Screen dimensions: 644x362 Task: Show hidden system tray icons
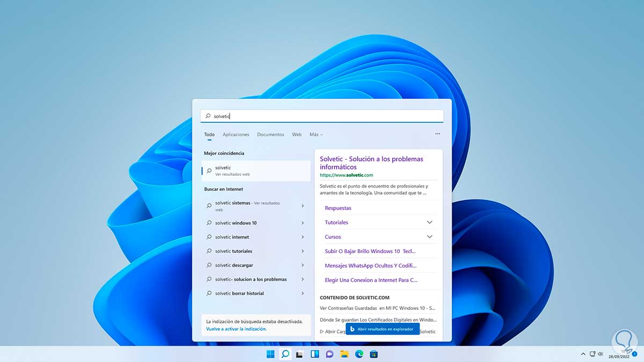pyautogui.click(x=583, y=354)
